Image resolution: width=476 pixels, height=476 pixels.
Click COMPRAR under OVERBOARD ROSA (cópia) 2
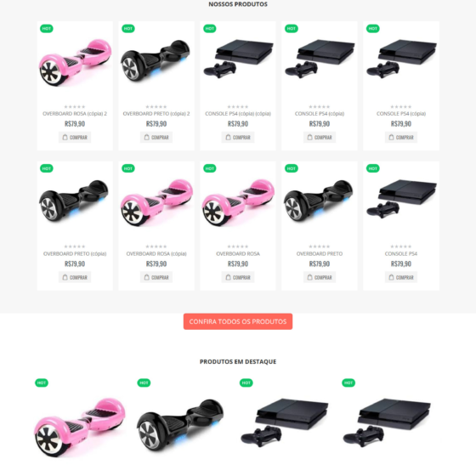tap(75, 137)
